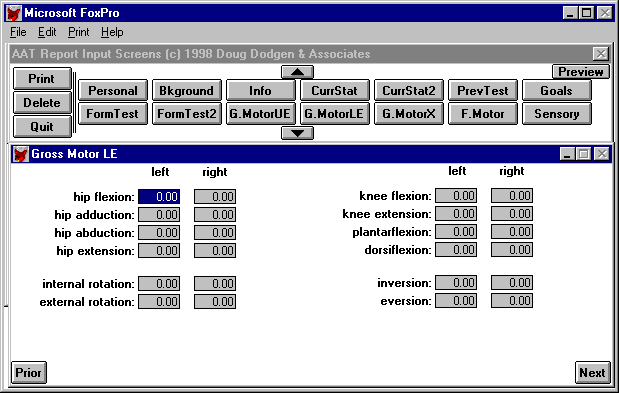Click the Next button
Screen dimensions: 619x393
point(592,372)
